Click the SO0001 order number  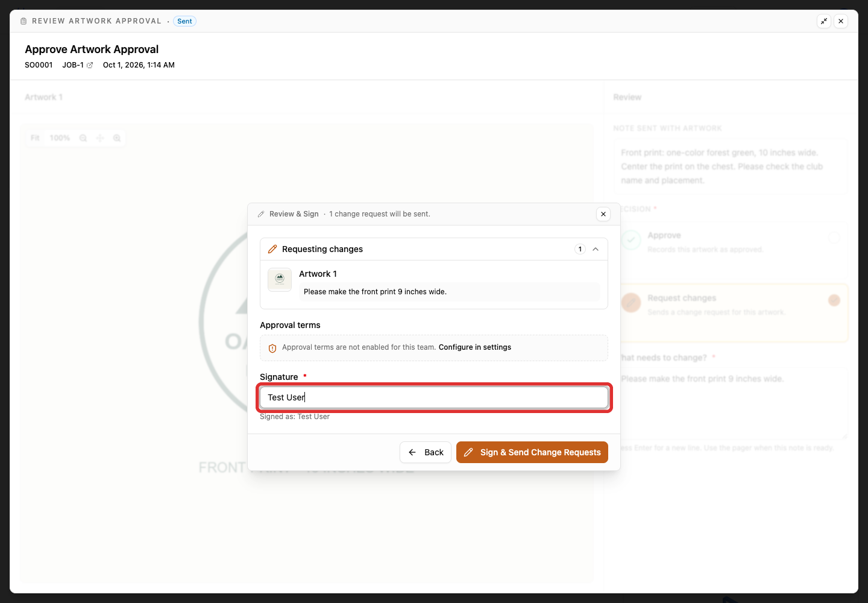[39, 65]
